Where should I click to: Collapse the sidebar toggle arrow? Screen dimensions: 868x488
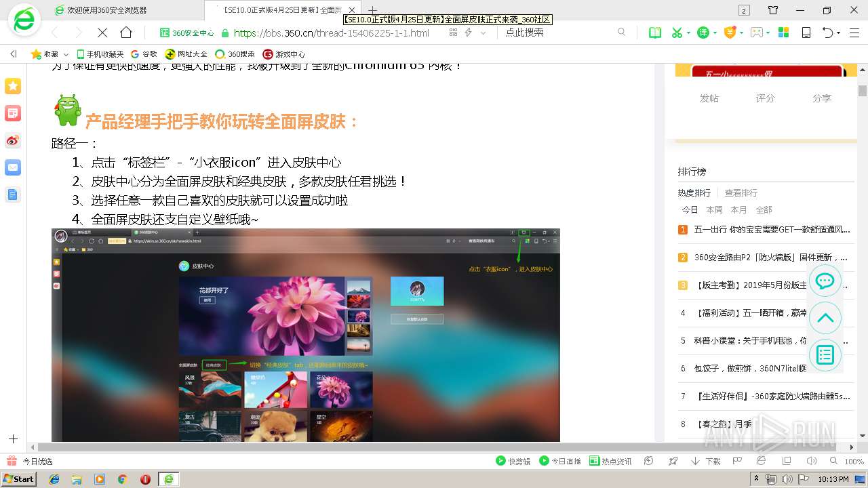point(13,54)
